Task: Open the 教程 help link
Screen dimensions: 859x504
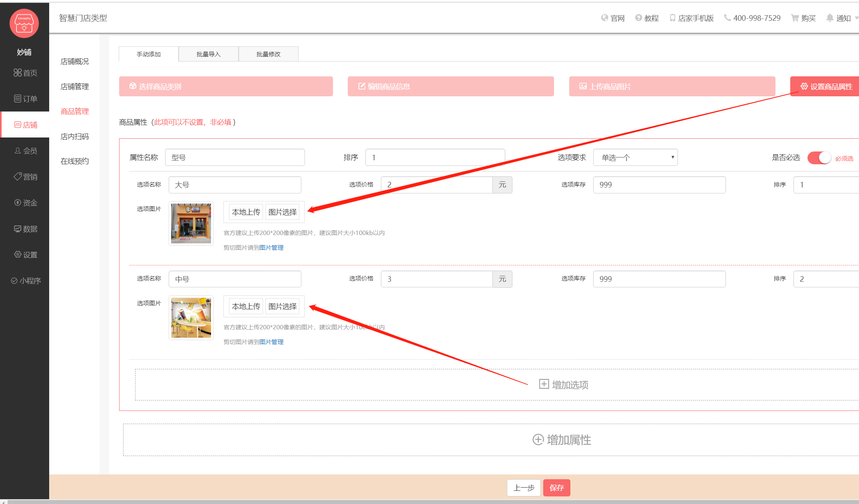Action: (647, 18)
